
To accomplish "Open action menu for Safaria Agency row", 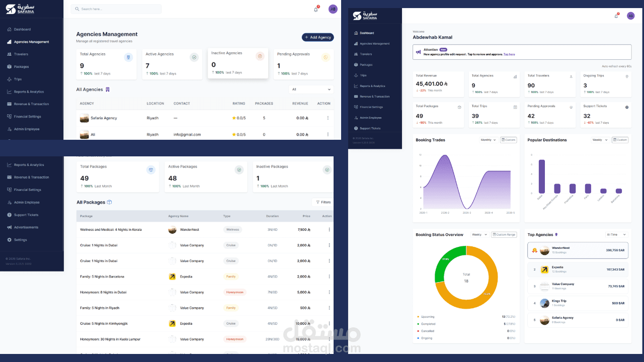I will pyautogui.click(x=328, y=118).
